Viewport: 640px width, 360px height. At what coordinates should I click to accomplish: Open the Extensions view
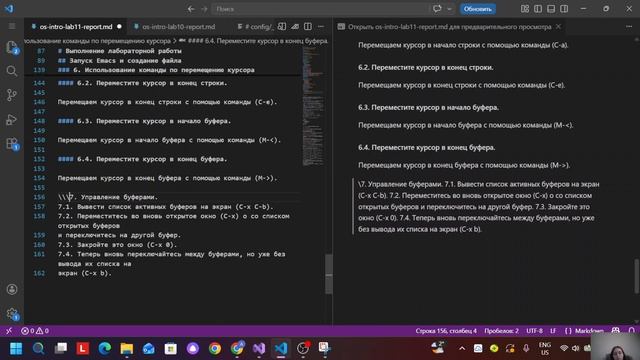click(x=12, y=144)
